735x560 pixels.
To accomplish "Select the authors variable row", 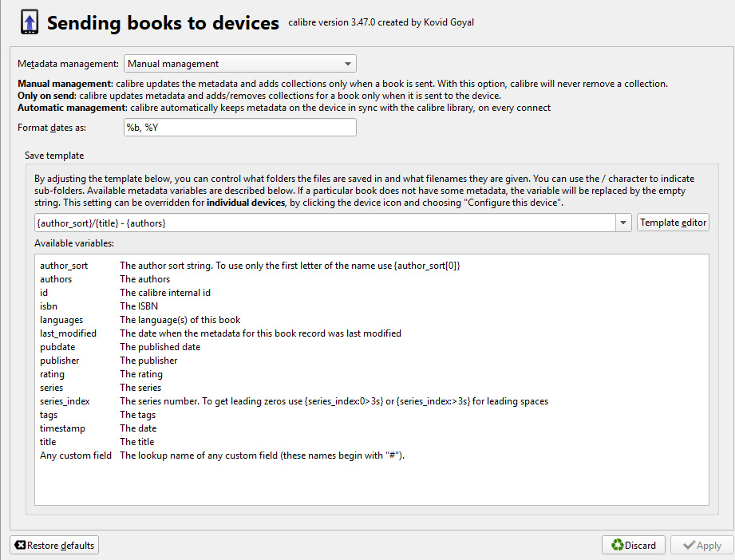I will 56,279.
